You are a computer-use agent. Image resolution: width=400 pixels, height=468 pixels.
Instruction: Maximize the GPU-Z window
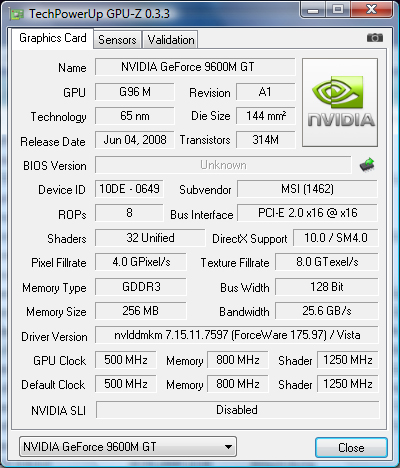click(x=337, y=10)
